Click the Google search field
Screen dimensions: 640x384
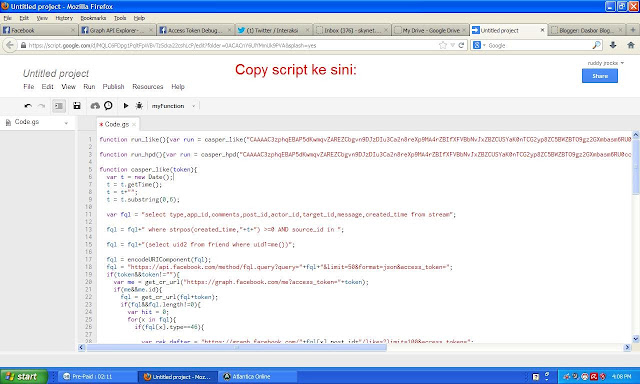point(539,46)
